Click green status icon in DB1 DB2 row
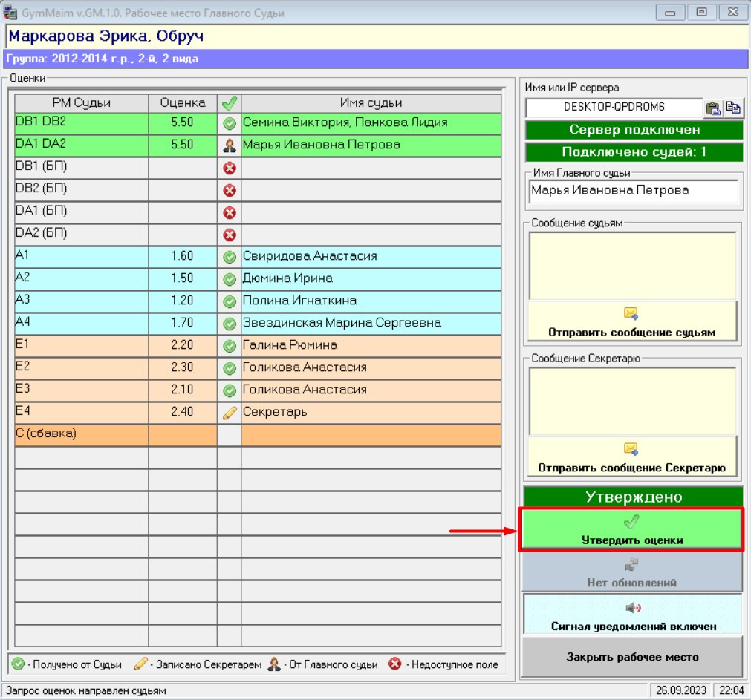Screen dimensions: 751x700 click(x=230, y=123)
